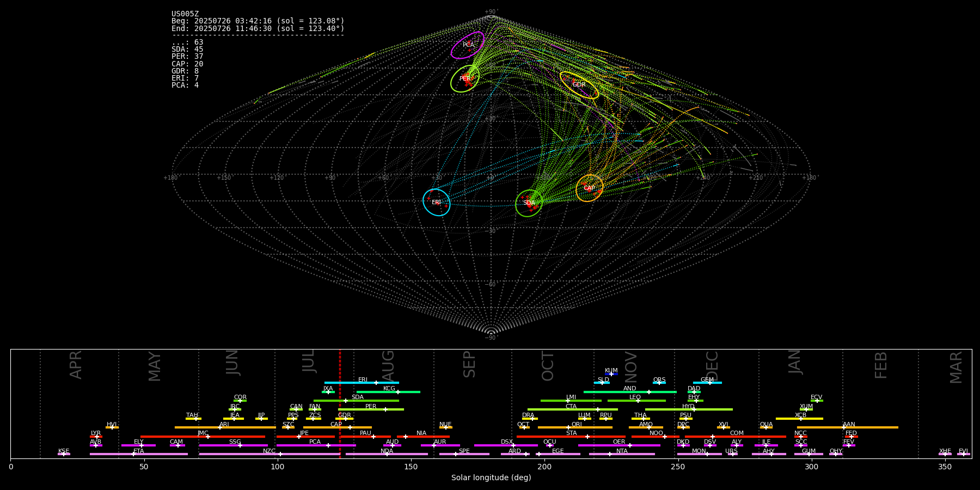
Task: Select the PER radiant ellipse label on map
Action: (465, 78)
